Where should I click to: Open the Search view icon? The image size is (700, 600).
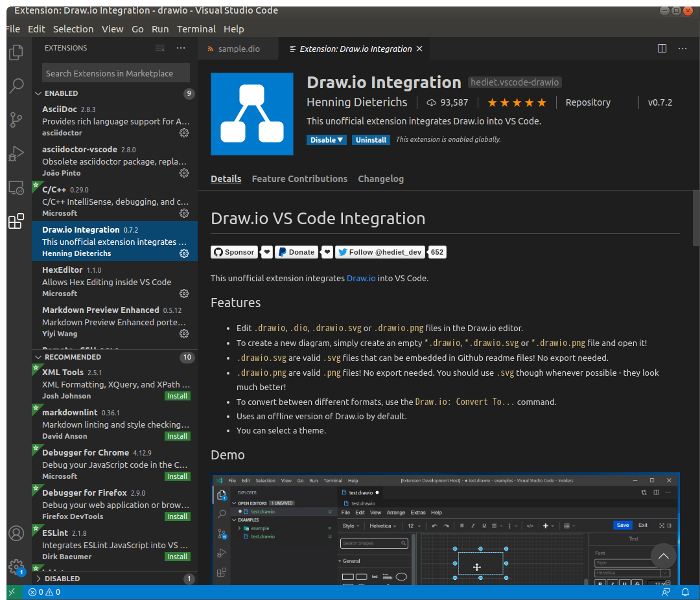click(x=16, y=86)
